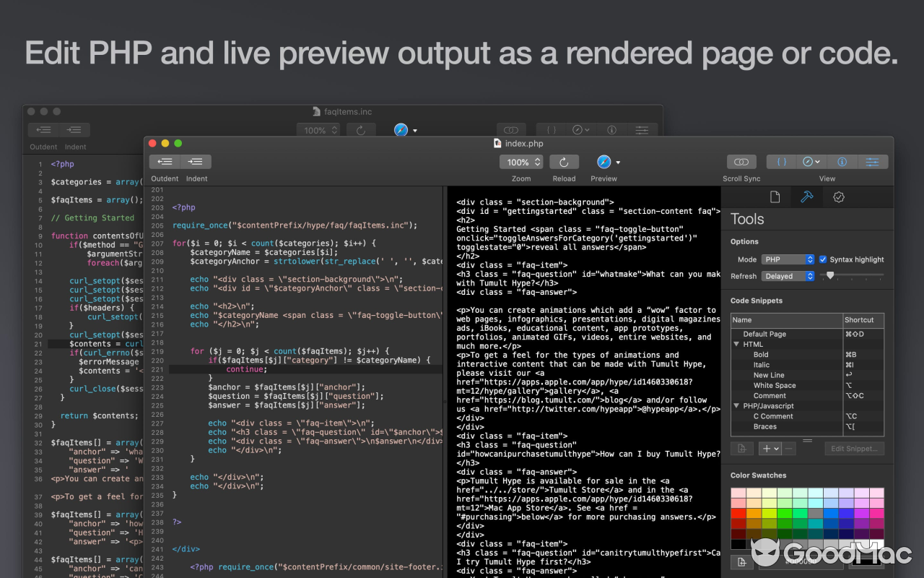
Task: Toggle the Syntax highlight checkbox
Action: click(x=824, y=259)
